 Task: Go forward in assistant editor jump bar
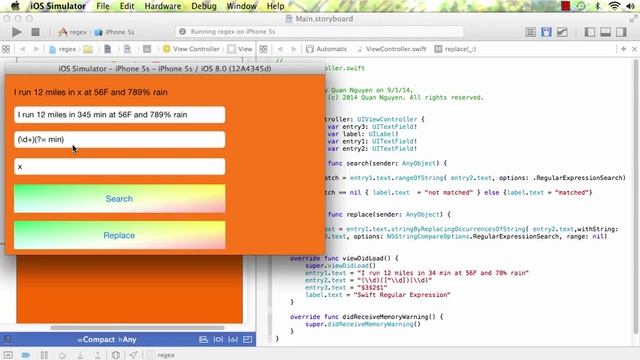tap(293, 49)
